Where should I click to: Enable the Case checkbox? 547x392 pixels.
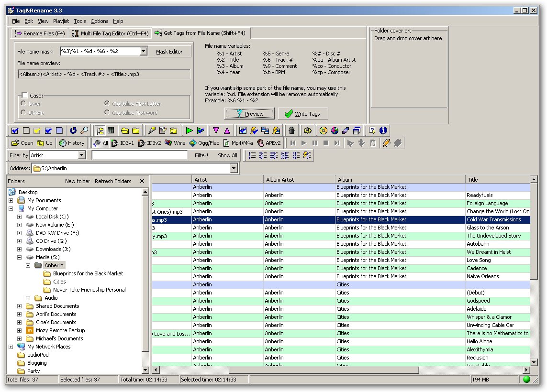pos(24,96)
